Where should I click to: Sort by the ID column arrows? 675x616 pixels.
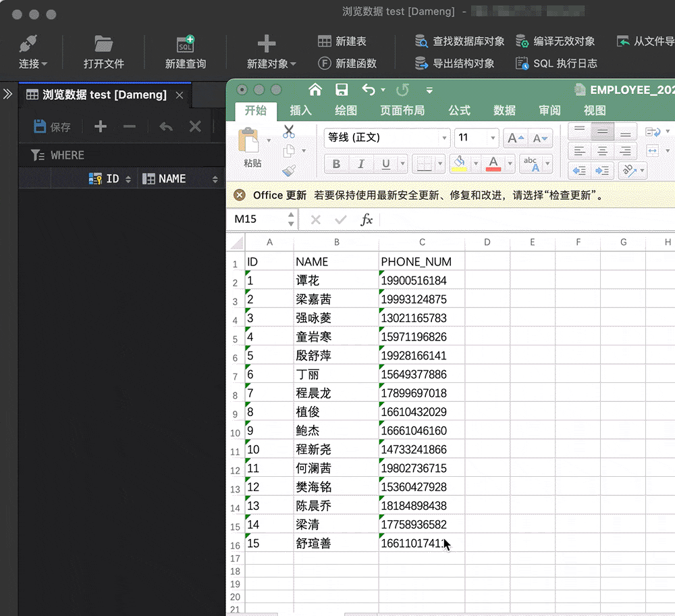point(128,179)
